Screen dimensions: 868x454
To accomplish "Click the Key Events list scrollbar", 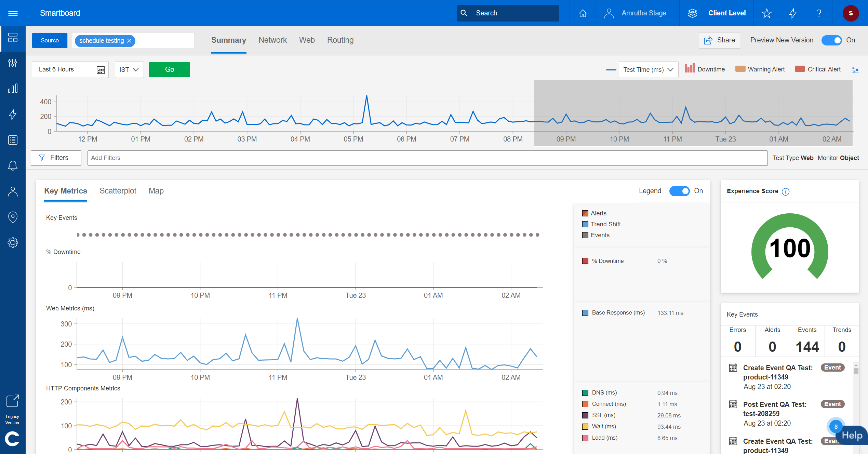I will pyautogui.click(x=856, y=371).
